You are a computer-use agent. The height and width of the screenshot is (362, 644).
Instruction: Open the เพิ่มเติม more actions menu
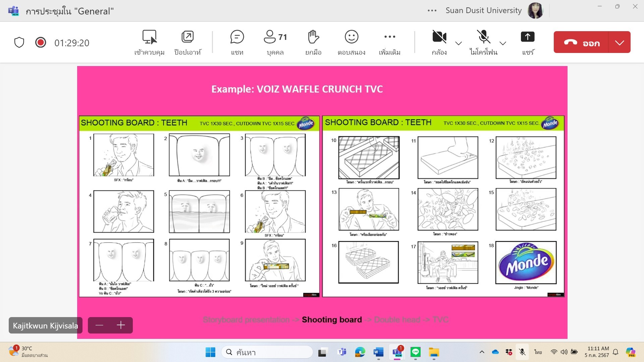pos(390,43)
